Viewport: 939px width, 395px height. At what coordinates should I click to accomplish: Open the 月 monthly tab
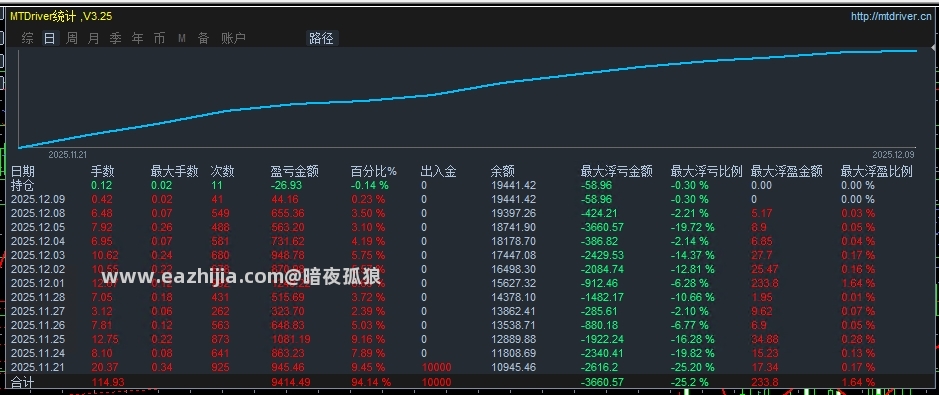click(93, 39)
